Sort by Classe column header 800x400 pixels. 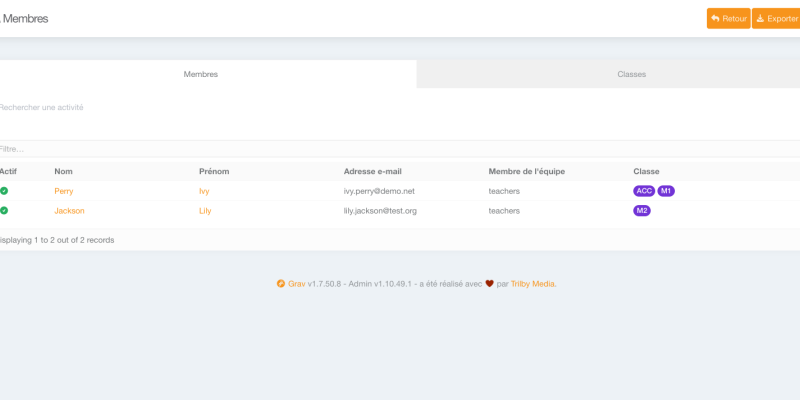646,171
